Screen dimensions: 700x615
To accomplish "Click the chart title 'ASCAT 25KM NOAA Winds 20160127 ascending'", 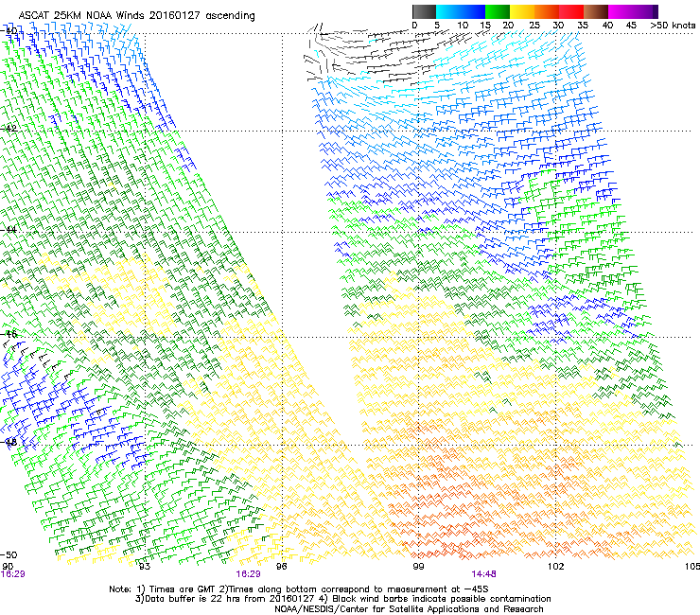I will (136, 16).
